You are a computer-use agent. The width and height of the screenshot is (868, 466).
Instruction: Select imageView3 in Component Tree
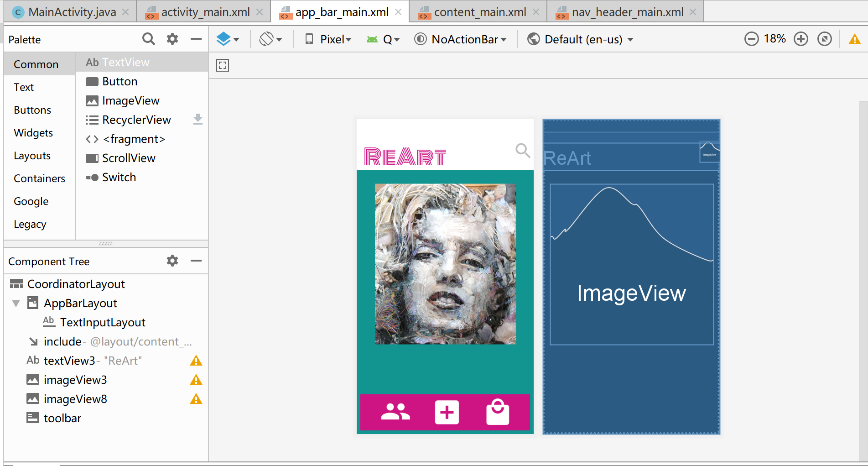click(x=106, y=380)
